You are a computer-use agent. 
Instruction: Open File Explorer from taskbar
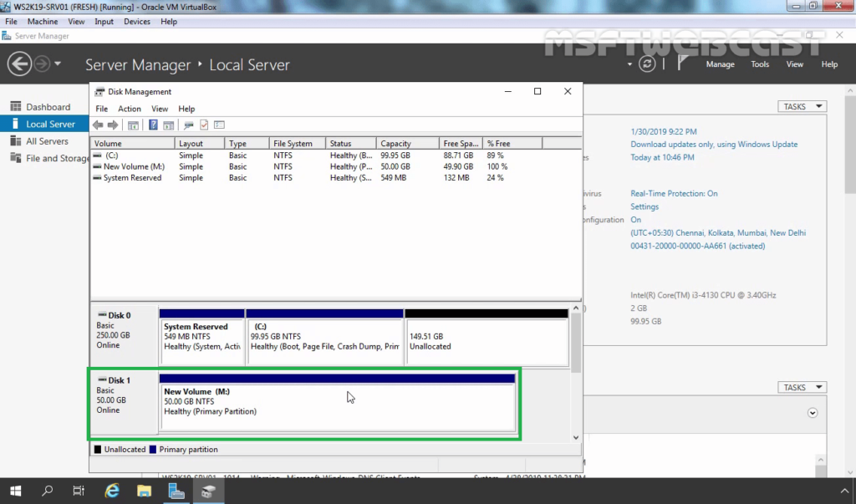coord(144,491)
